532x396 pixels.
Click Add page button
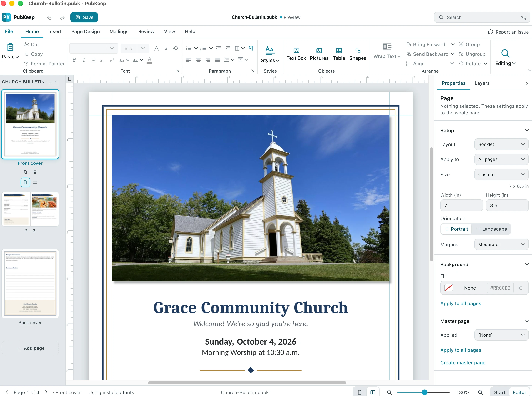click(30, 348)
